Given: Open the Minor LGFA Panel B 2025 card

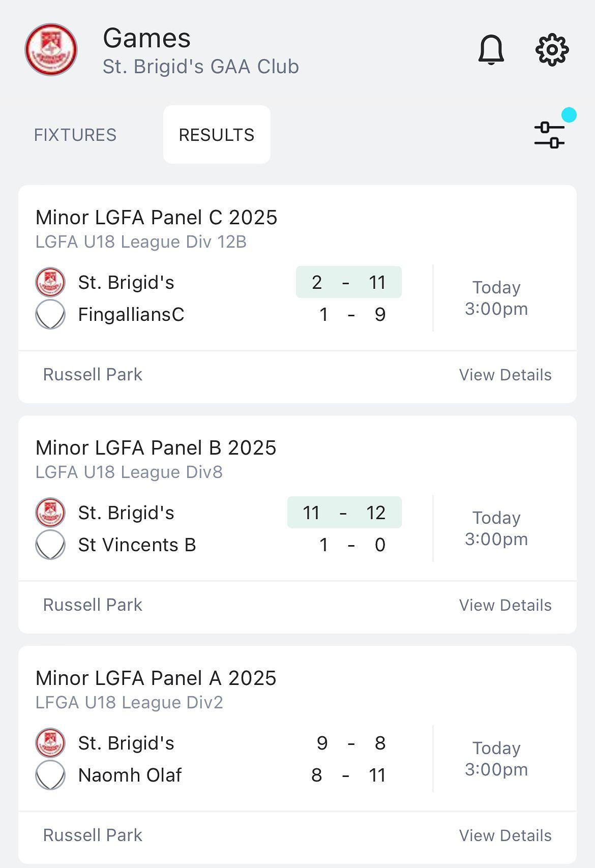Looking at the screenshot, I should 297,524.
